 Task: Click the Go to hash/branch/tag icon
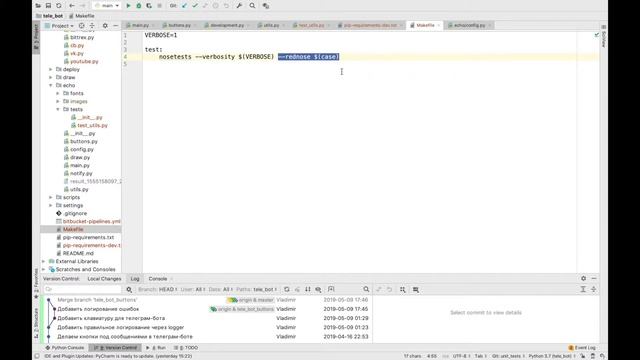pos(331,289)
